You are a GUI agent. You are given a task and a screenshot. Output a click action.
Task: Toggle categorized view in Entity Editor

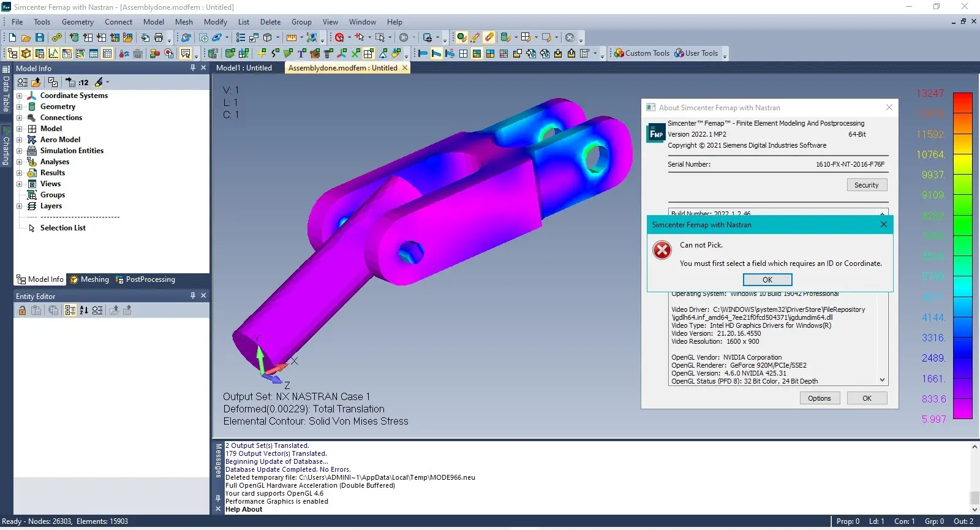[x=70, y=311]
